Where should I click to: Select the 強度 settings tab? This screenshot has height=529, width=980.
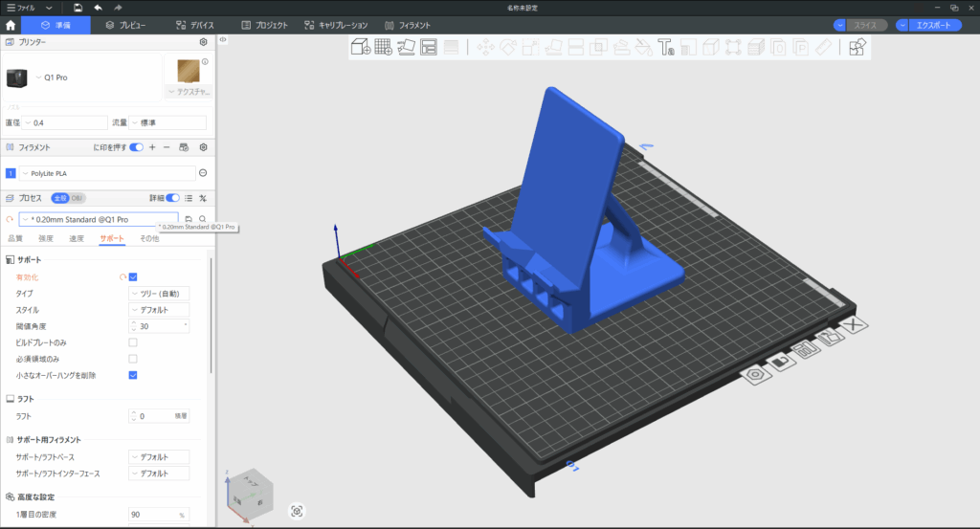coord(46,238)
